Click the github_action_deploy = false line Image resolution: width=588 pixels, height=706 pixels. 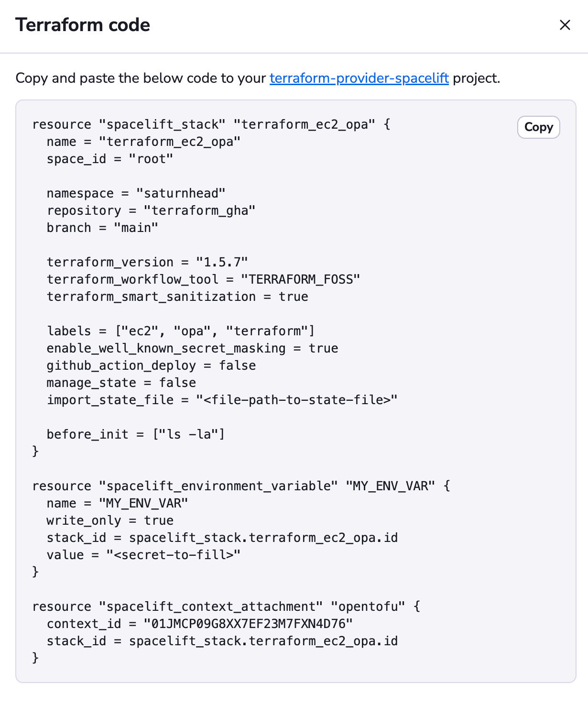point(151,365)
